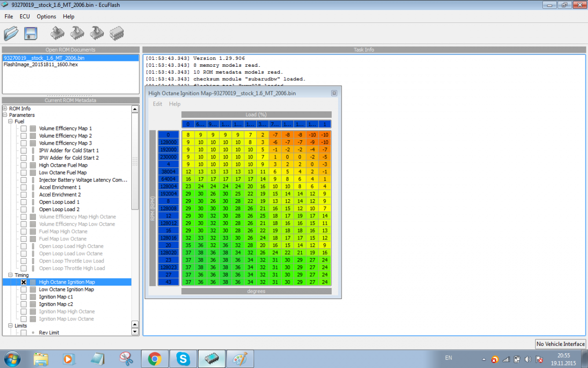The width and height of the screenshot is (588, 368).
Task: Click table icon beside Volume Efficiency Map 1
Action: [33, 129]
